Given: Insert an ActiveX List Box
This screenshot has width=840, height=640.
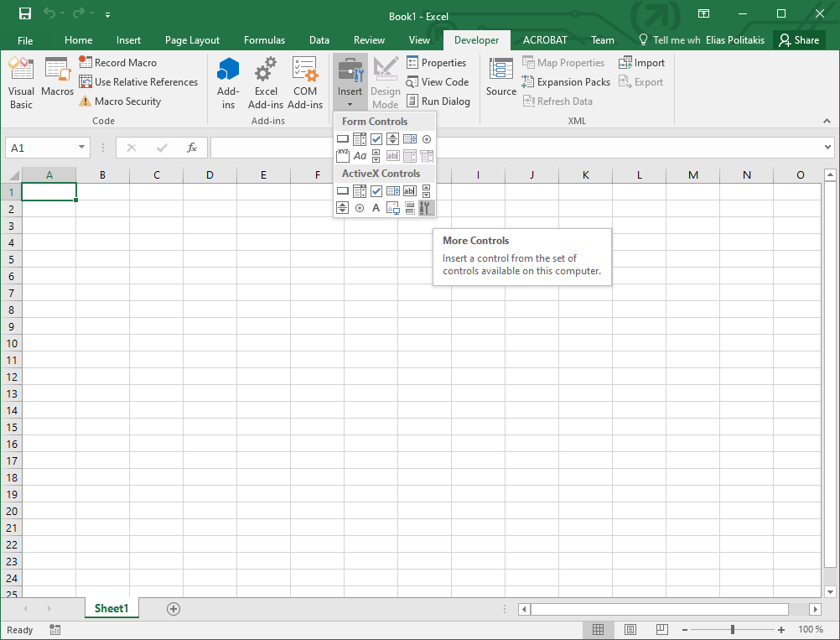Looking at the screenshot, I should click(392, 190).
